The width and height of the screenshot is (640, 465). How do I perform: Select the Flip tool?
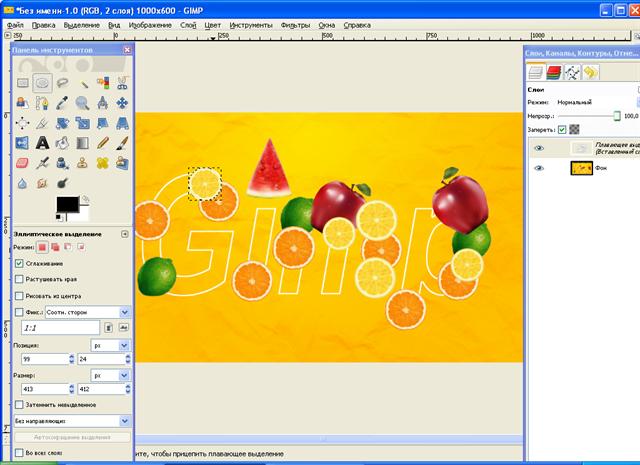pos(22,143)
